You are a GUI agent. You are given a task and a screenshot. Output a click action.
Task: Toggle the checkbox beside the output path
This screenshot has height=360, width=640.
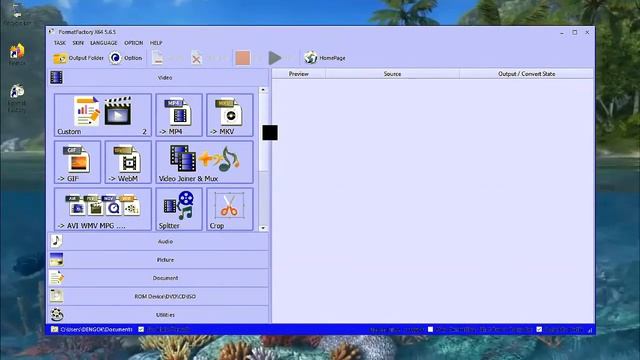click(141, 329)
